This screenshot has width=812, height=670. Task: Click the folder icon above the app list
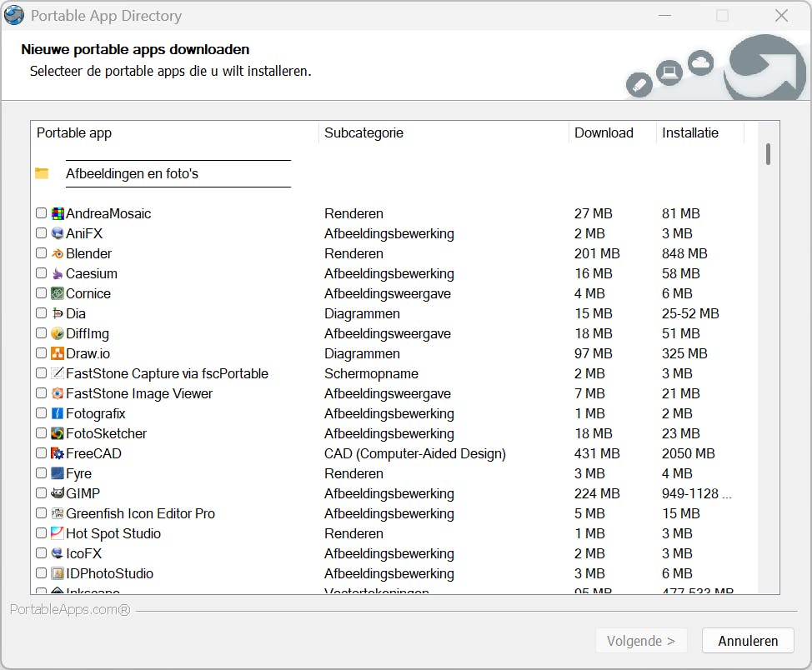(42, 172)
